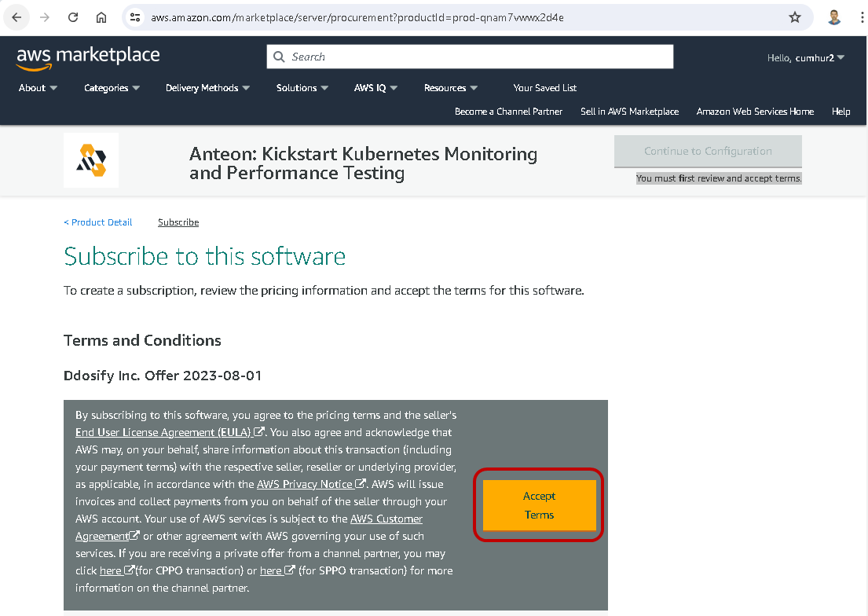Screen dimensions: 868x616
Task: Click 'Ddosify Inc. Offer 2023-08-01' text
Action: (x=163, y=376)
